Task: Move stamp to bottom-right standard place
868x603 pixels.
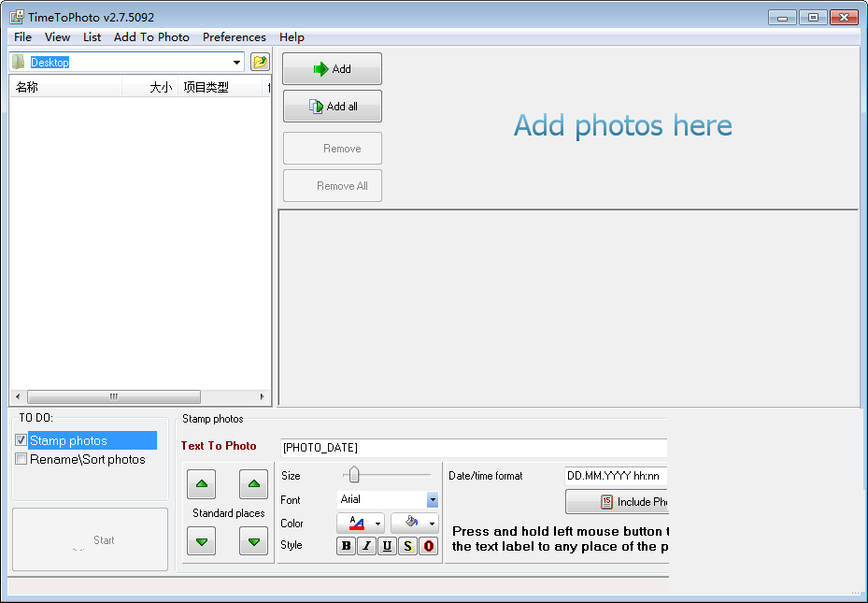Action: tap(253, 541)
